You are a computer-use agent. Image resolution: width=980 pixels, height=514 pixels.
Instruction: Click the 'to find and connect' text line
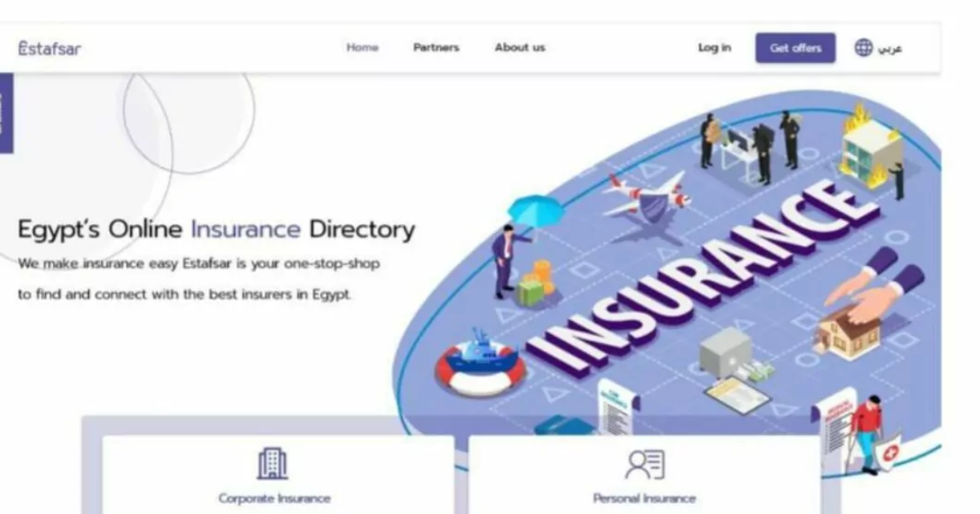tap(185, 295)
